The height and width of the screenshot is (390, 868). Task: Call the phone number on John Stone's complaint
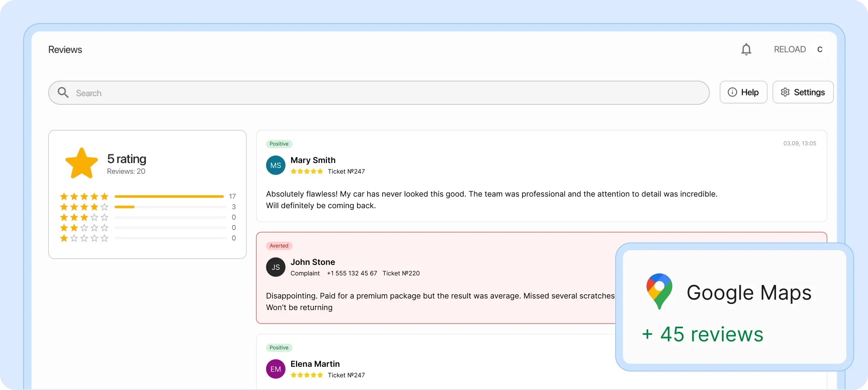tap(352, 273)
